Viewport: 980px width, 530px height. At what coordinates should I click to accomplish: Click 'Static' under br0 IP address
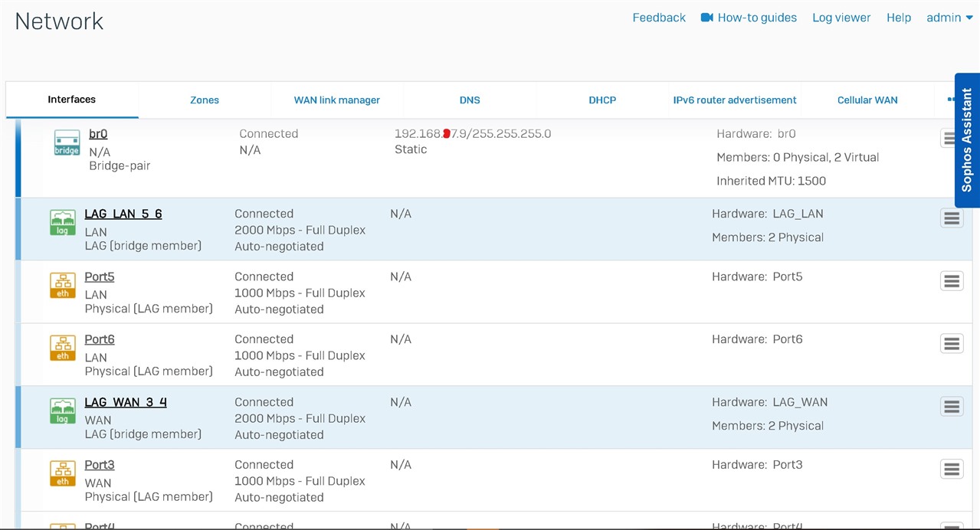(x=411, y=150)
